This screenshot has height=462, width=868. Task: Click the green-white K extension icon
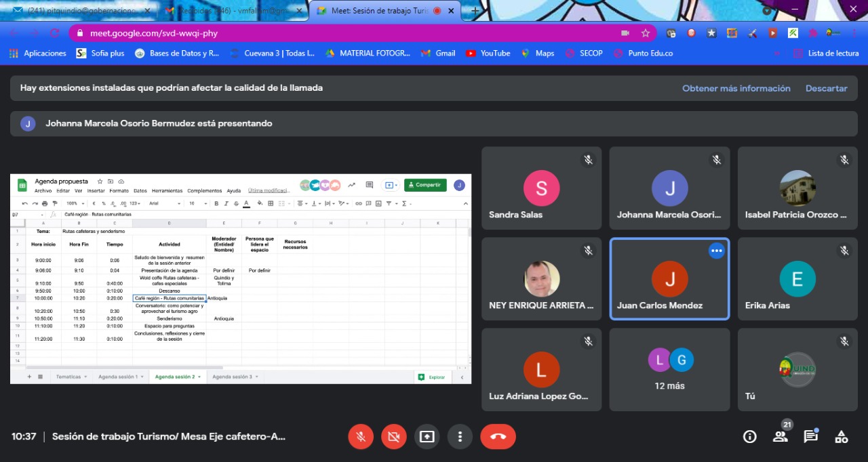793,33
